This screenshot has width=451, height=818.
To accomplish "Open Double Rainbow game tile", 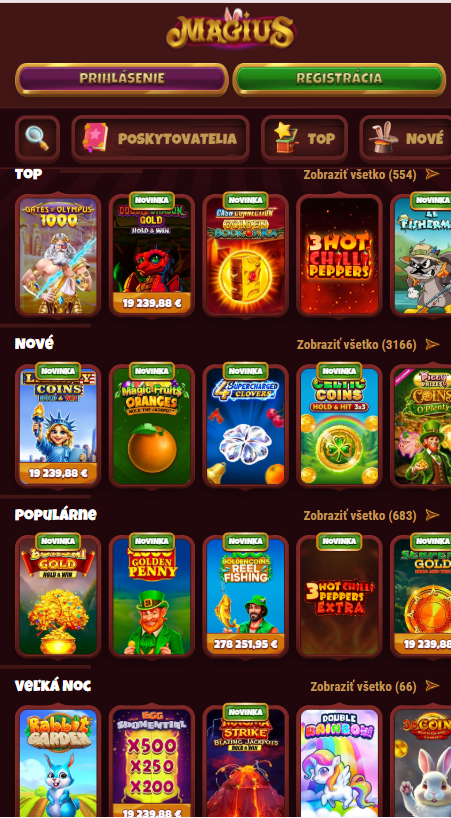I will pyautogui.click(x=339, y=762).
